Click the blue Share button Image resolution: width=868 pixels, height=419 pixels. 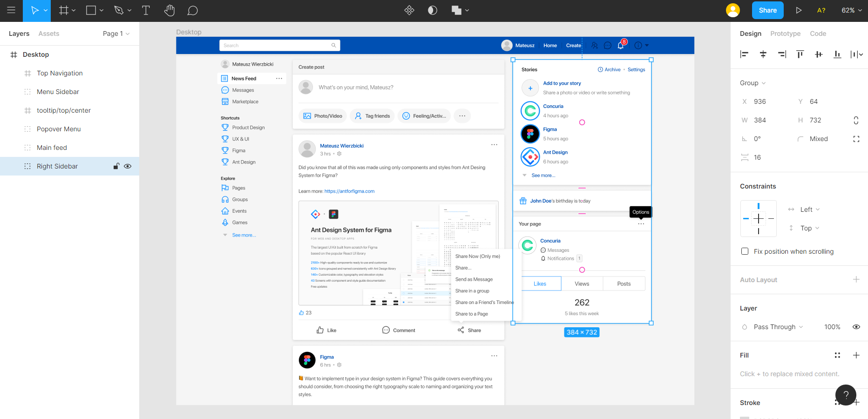coord(768,10)
